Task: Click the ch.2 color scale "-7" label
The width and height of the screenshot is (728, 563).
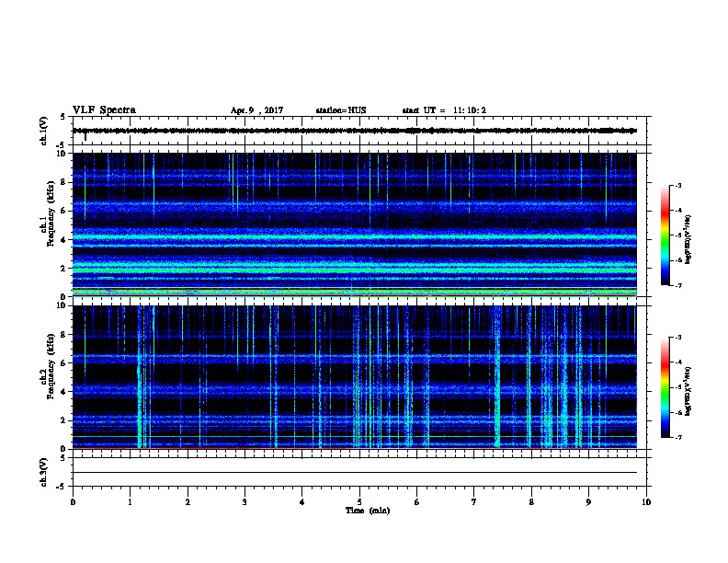Action: coord(677,437)
